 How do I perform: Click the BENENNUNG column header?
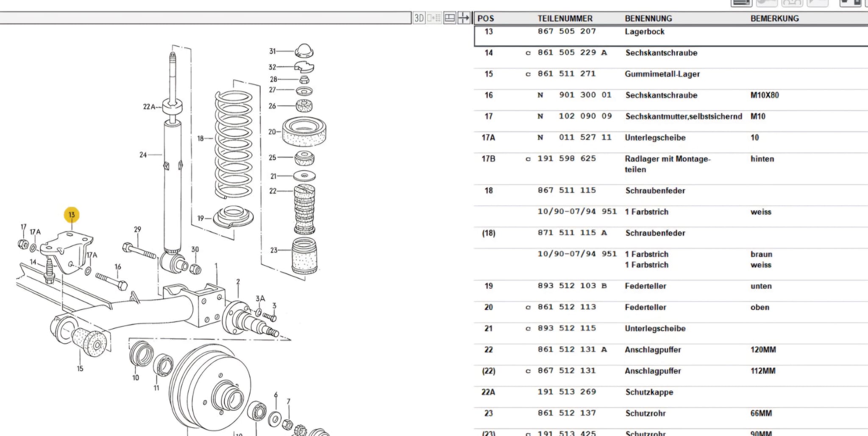pyautogui.click(x=648, y=19)
